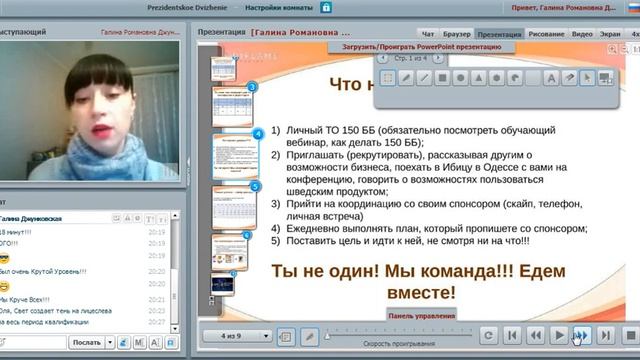Select the triangle shape tool

tap(478, 78)
